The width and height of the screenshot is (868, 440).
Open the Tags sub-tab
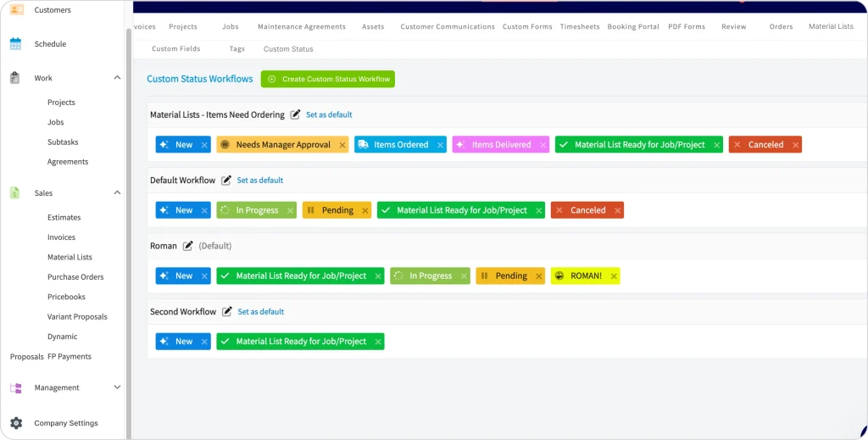click(x=237, y=48)
